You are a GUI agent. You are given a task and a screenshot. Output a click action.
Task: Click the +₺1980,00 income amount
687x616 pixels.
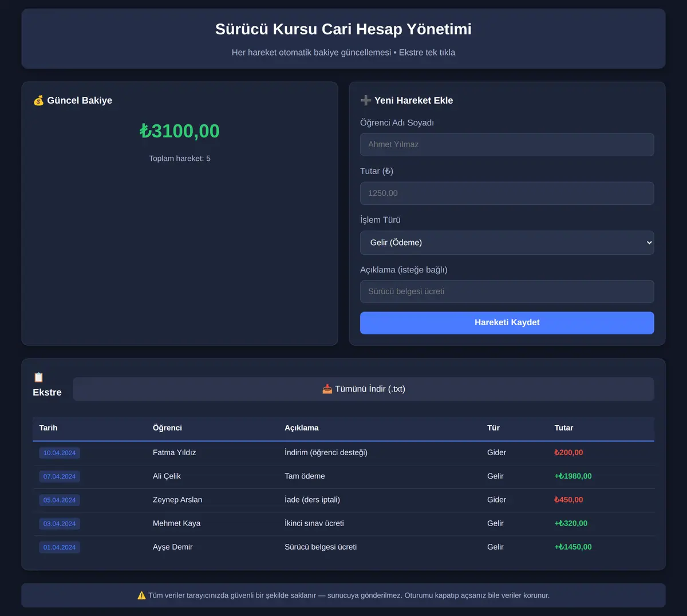click(573, 476)
